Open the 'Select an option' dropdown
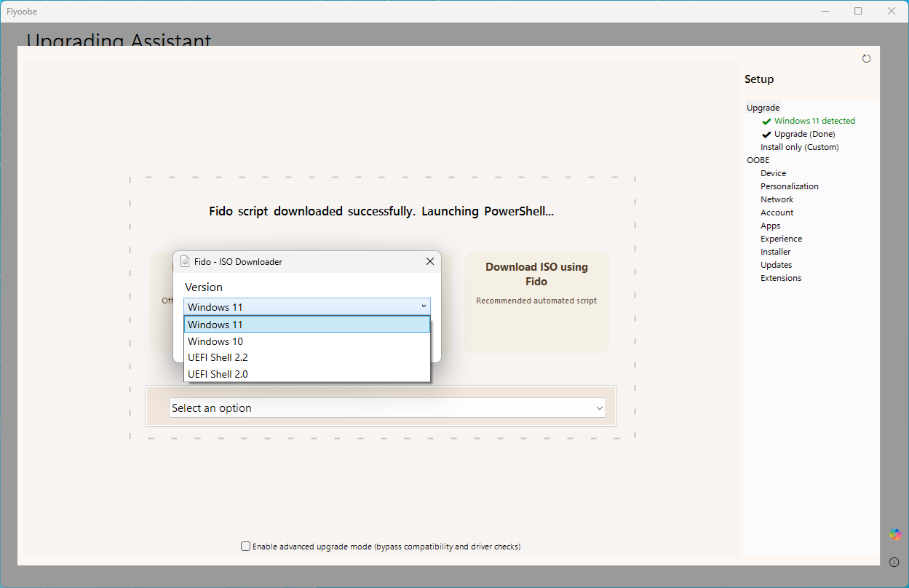This screenshot has width=909, height=588. 388,408
